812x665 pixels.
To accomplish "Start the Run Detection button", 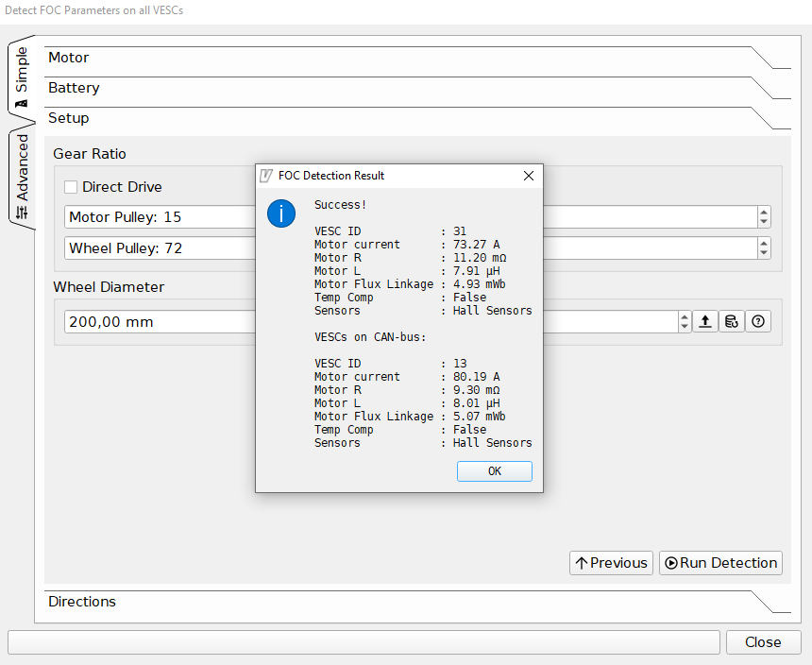I will click(x=720, y=563).
